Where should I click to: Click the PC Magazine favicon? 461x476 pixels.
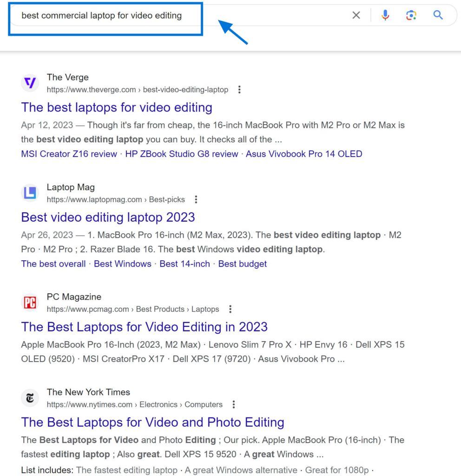[x=30, y=302]
